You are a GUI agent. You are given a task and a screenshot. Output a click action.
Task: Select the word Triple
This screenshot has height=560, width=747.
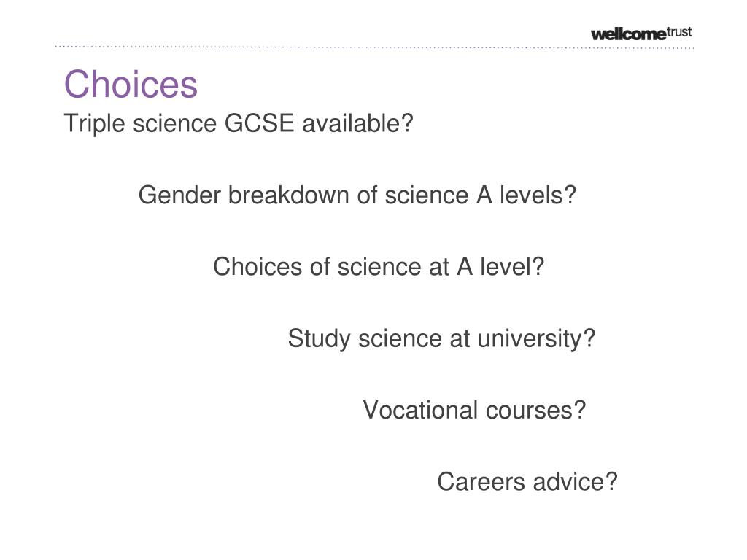[94, 124]
